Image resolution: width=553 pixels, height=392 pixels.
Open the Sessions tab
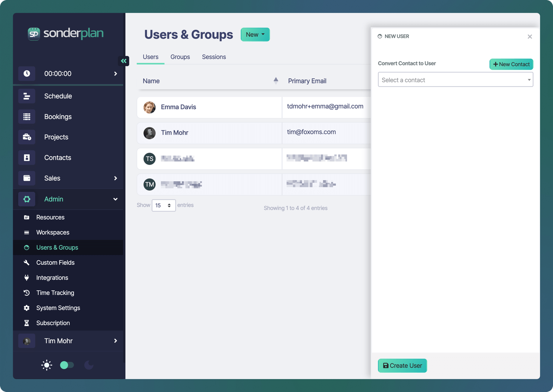pos(214,57)
